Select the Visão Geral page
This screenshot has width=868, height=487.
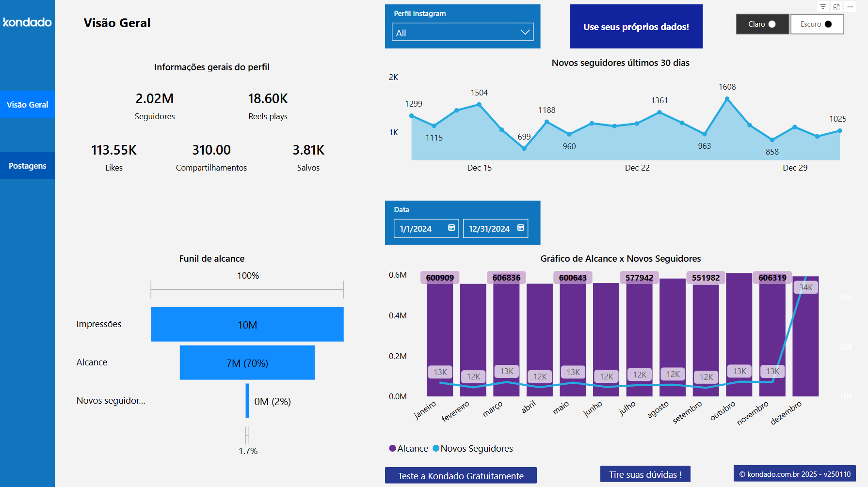click(27, 104)
